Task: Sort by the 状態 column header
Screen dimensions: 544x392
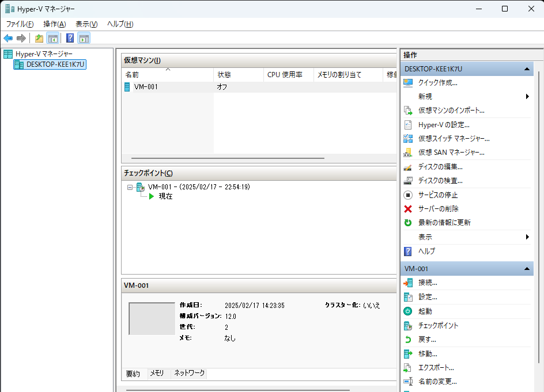Action: coord(239,75)
